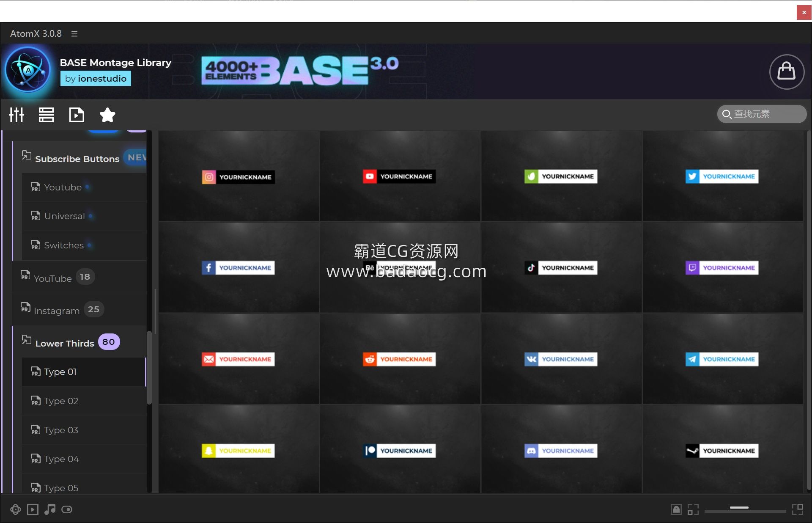Select the Twitter lower third thumbnail
This screenshot has height=523, width=812.
pos(722,176)
